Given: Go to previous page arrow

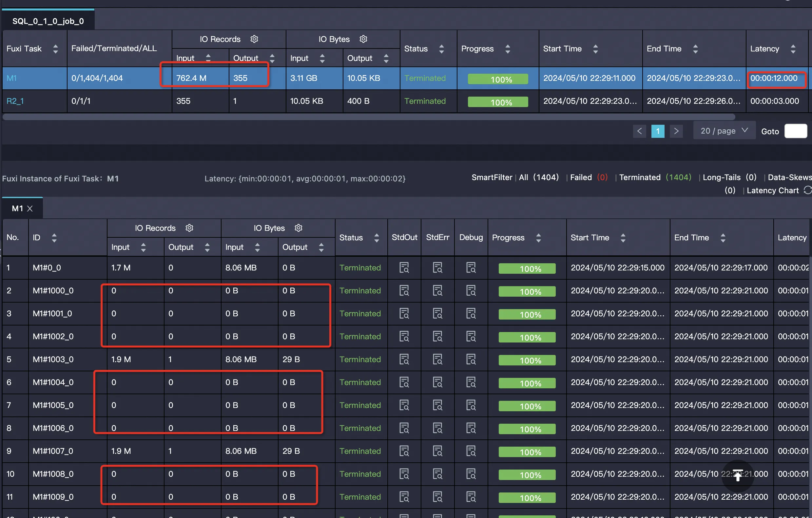Looking at the screenshot, I should (639, 131).
